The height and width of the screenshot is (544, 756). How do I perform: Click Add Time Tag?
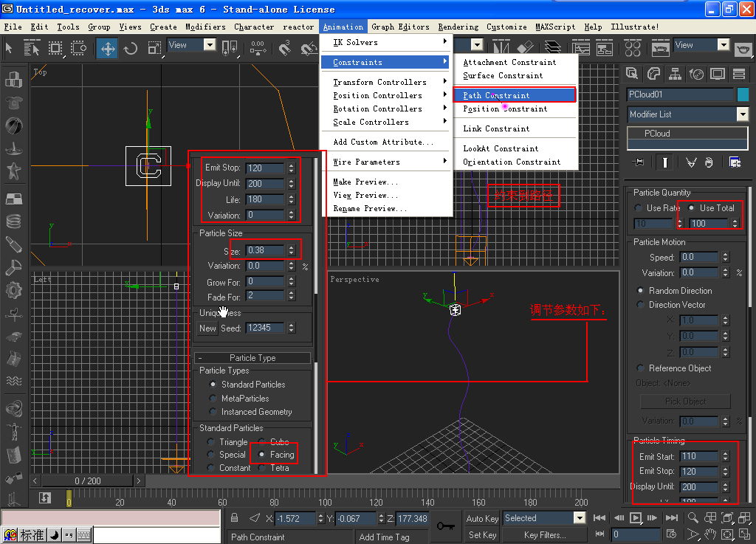pyautogui.click(x=384, y=537)
